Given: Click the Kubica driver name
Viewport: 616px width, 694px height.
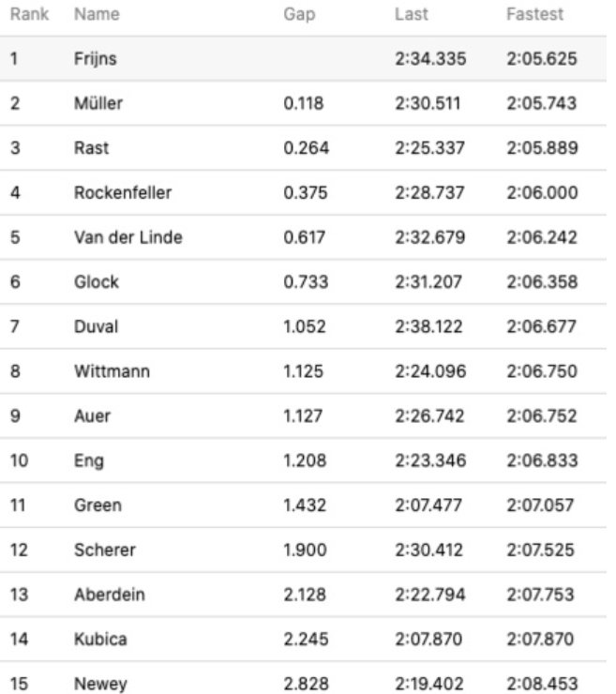Looking at the screenshot, I should 100,639.
